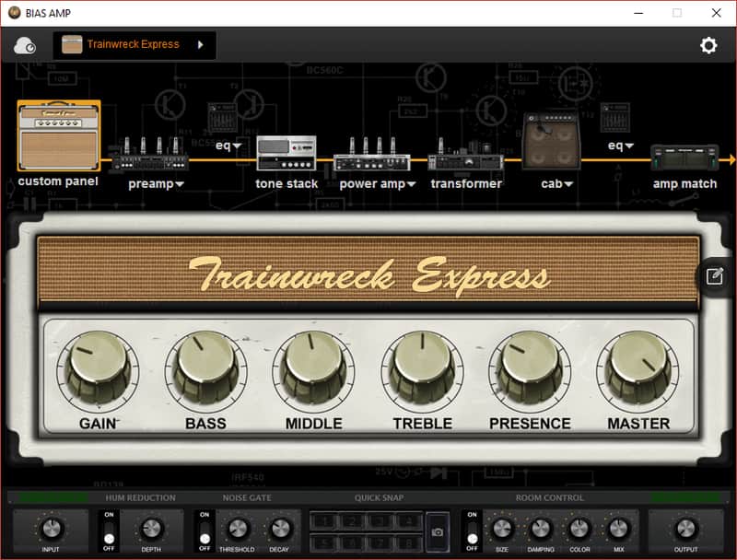Expand the eq dropdown after cab
Screen dimensions: 737x560
(629, 146)
